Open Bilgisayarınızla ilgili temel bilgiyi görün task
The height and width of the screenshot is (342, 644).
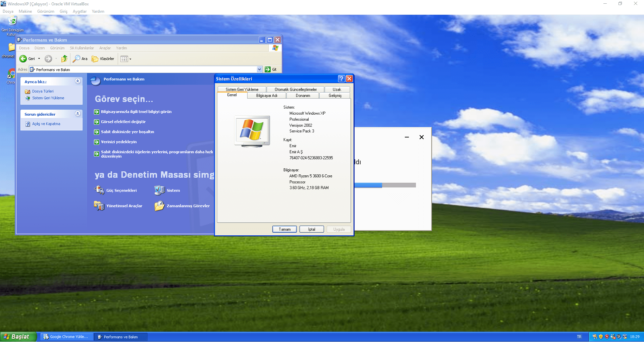click(136, 112)
